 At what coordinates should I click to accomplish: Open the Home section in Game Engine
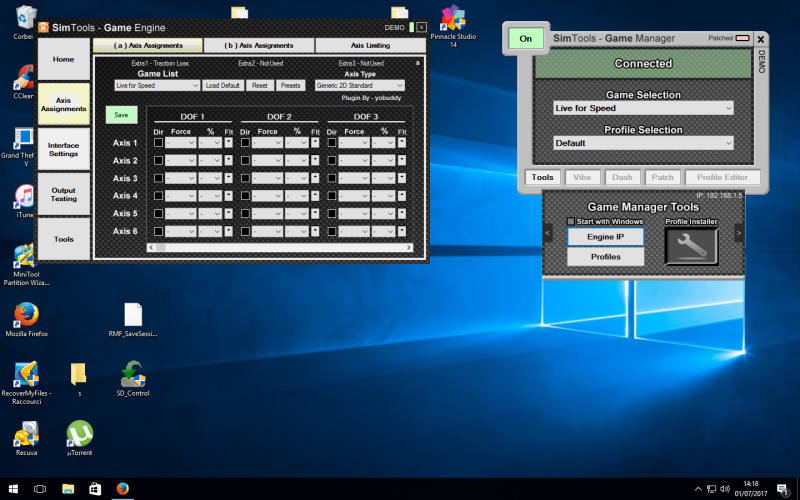(64, 59)
